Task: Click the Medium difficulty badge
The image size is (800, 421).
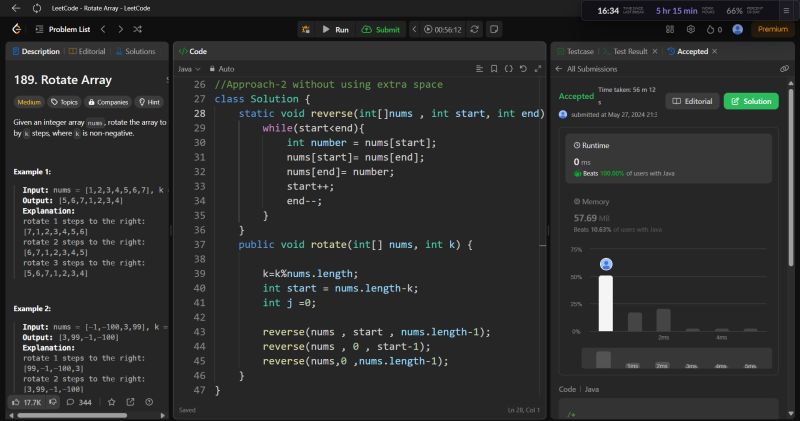Action: pos(29,102)
